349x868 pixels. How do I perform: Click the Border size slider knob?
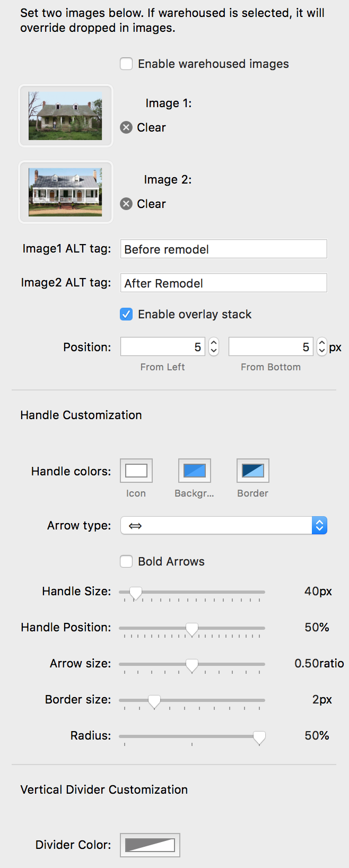(x=154, y=701)
